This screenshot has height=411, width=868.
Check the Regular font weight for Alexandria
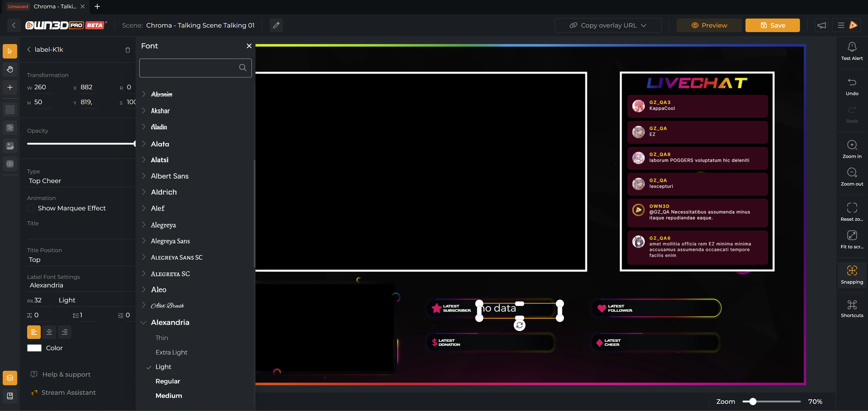168,381
